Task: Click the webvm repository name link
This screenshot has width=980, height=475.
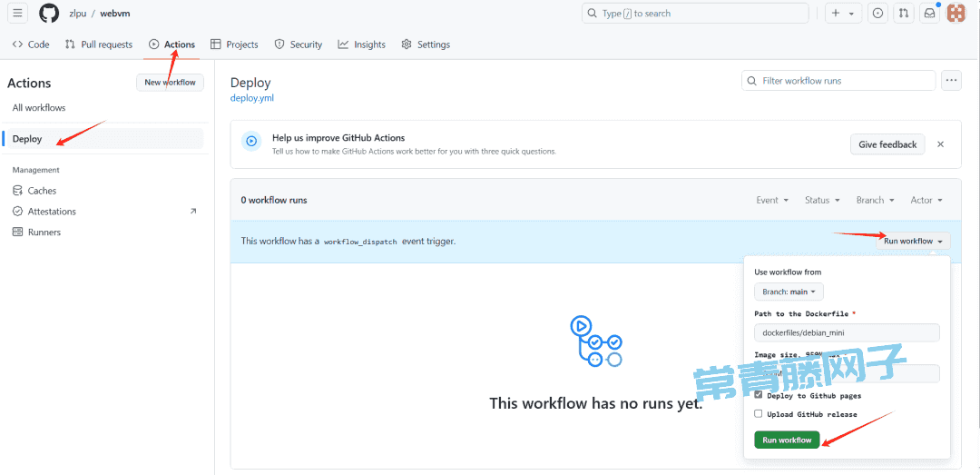Action: [x=115, y=13]
